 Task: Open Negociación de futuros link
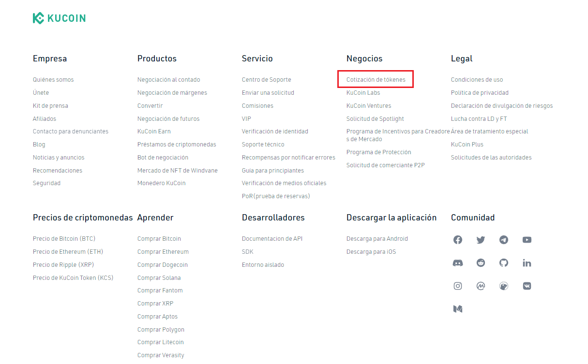pos(168,119)
